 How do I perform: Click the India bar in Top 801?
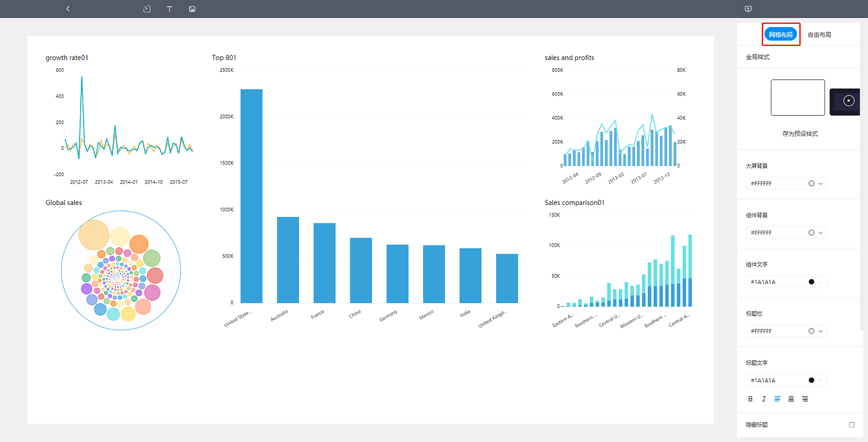click(470, 275)
